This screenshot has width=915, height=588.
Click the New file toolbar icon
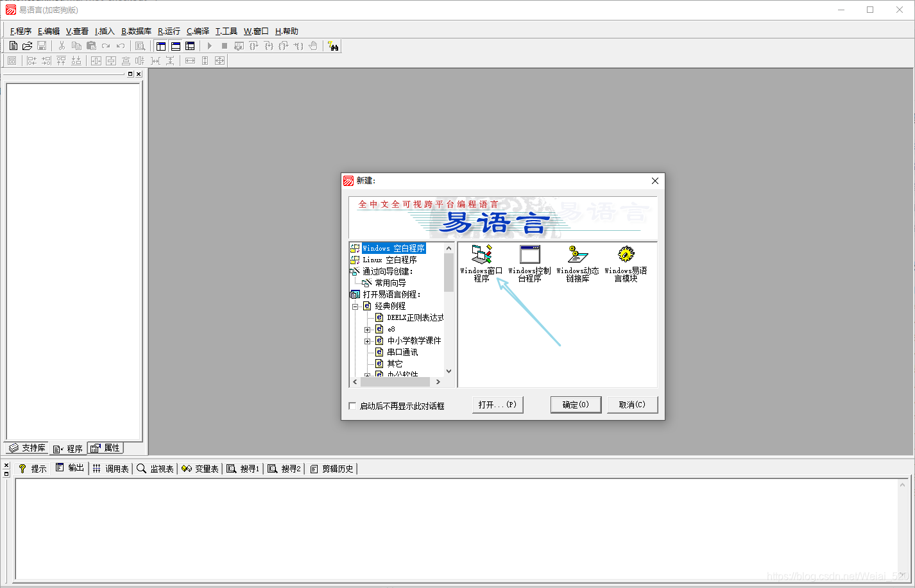pyautogui.click(x=13, y=46)
